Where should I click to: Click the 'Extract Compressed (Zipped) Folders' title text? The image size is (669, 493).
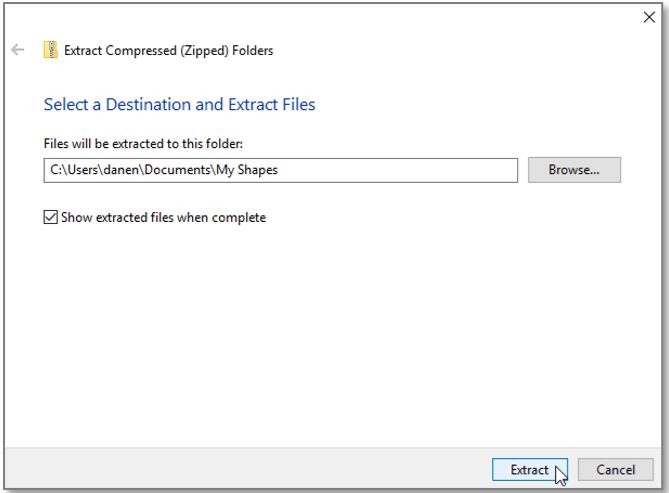[168, 50]
